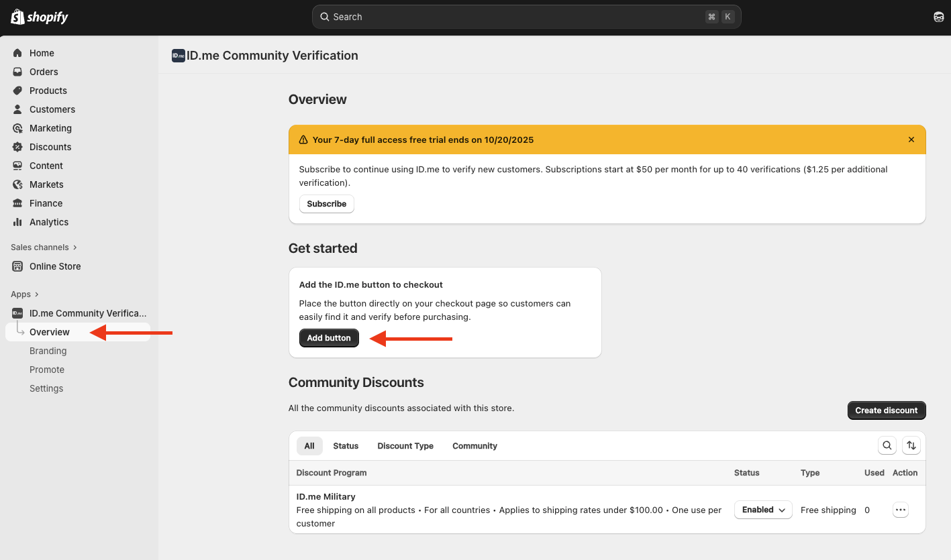951x560 pixels.
Task: Open the Products section
Action: (47, 91)
